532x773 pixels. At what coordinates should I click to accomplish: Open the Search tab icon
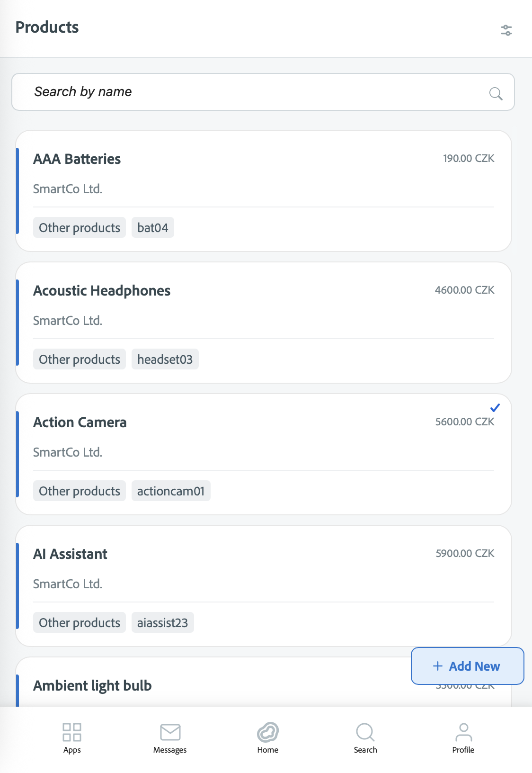click(x=365, y=732)
